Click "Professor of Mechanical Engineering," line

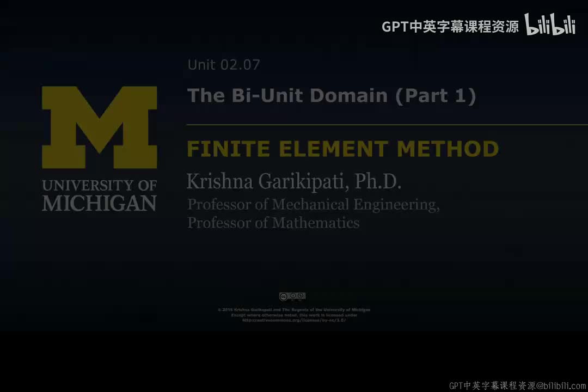(x=313, y=205)
